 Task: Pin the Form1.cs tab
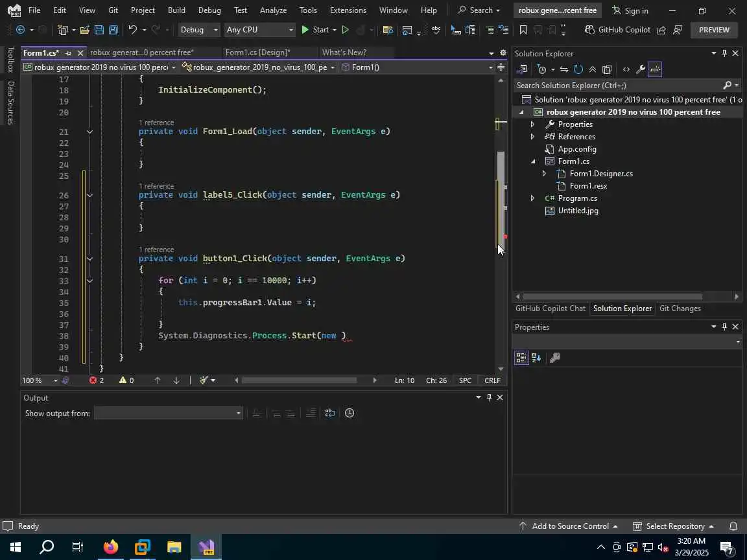coord(68,53)
